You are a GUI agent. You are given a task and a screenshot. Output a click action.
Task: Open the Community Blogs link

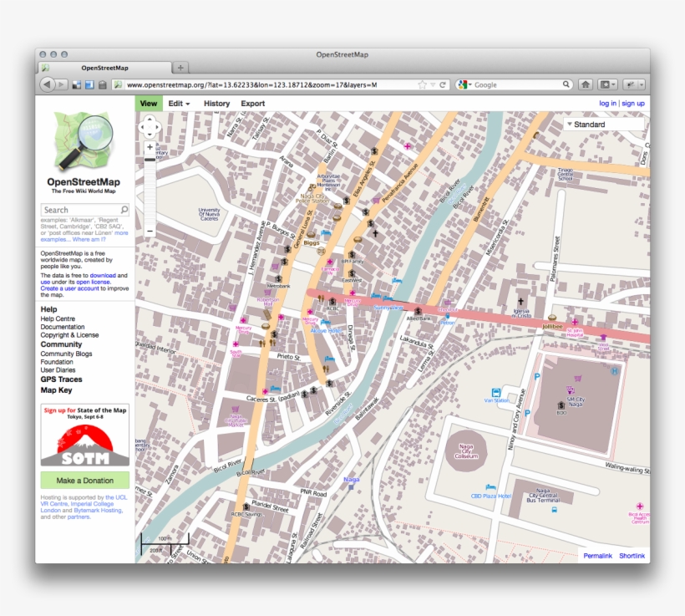(66, 354)
